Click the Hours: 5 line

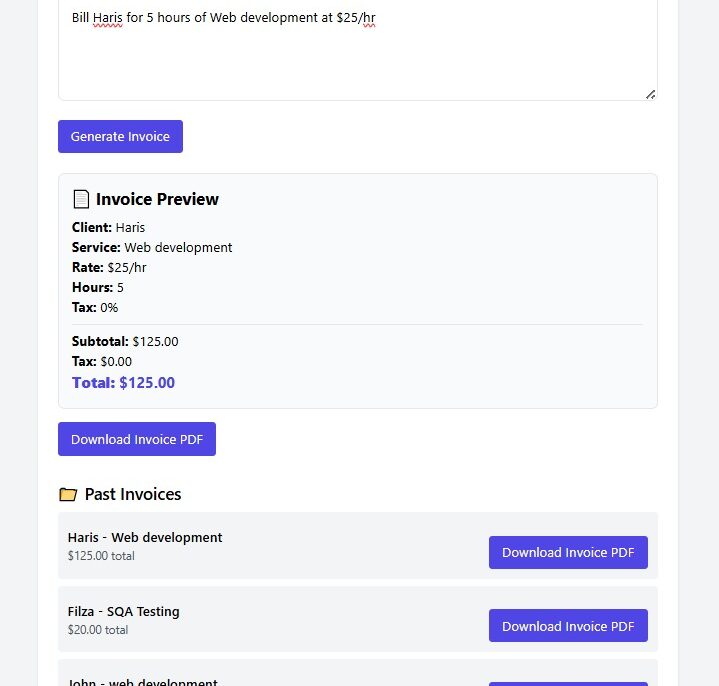point(98,287)
